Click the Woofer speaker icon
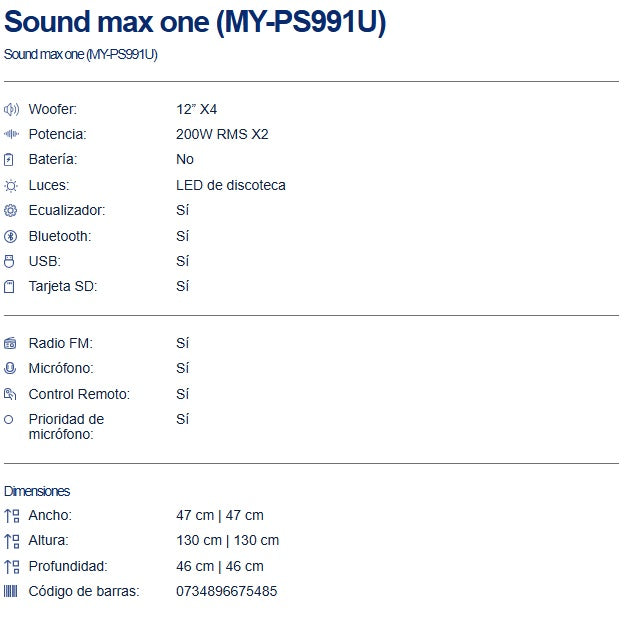 coord(11,109)
